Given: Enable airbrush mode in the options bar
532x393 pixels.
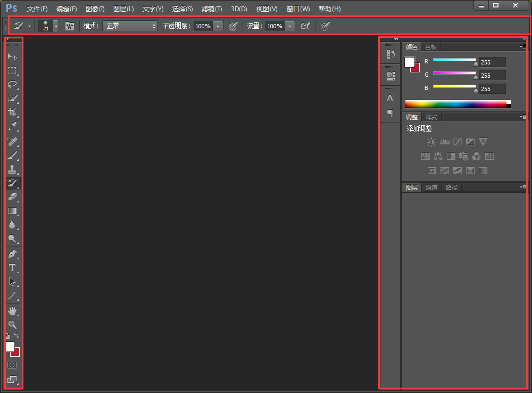Looking at the screenshot, I should pyautogui.click(x=325, y=26).
